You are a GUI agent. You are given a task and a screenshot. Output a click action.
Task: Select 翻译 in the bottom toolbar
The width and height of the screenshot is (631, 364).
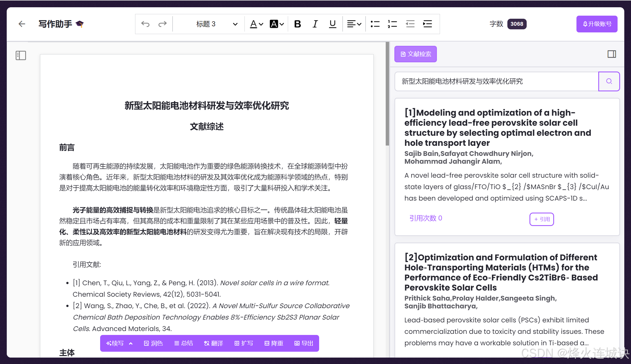(x=213, y=343)
